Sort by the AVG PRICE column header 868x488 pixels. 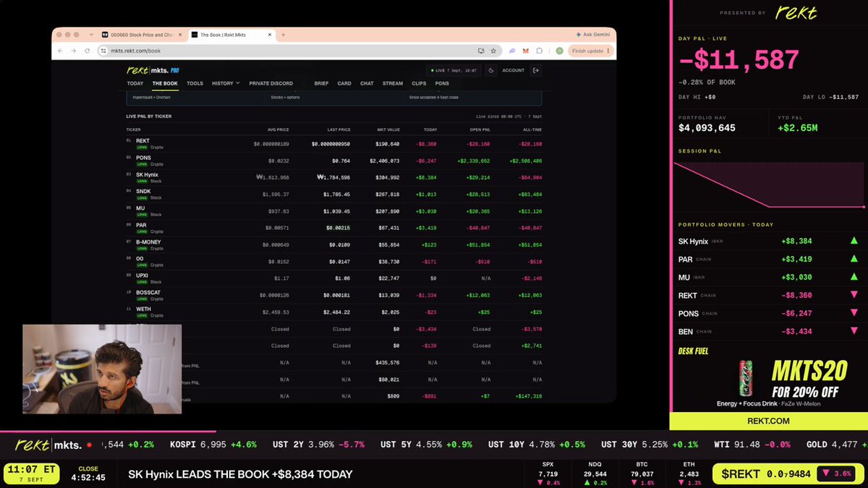click(x=278, y=129)
